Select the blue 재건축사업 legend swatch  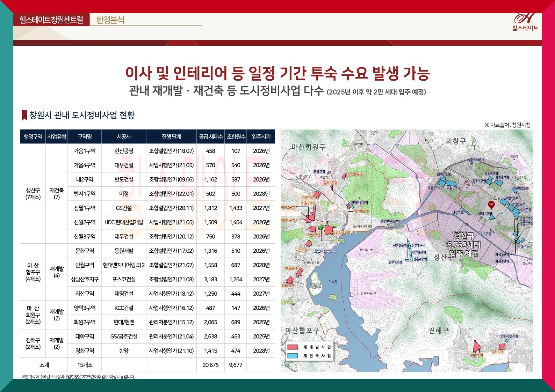click(293, 356)
